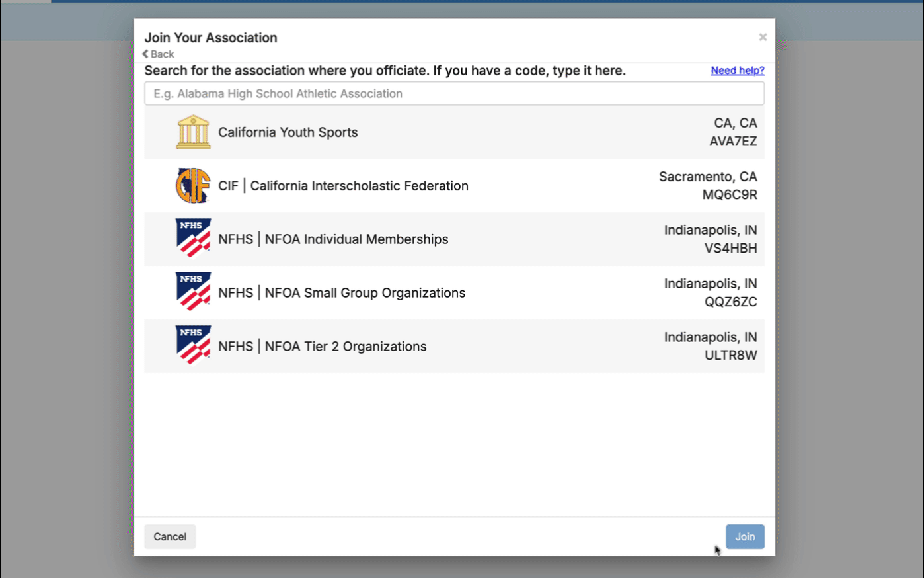The image size is (924, 578).
Task: Click the NFHS logo for Individual Memberships
Action: click(x=192, y=238)
